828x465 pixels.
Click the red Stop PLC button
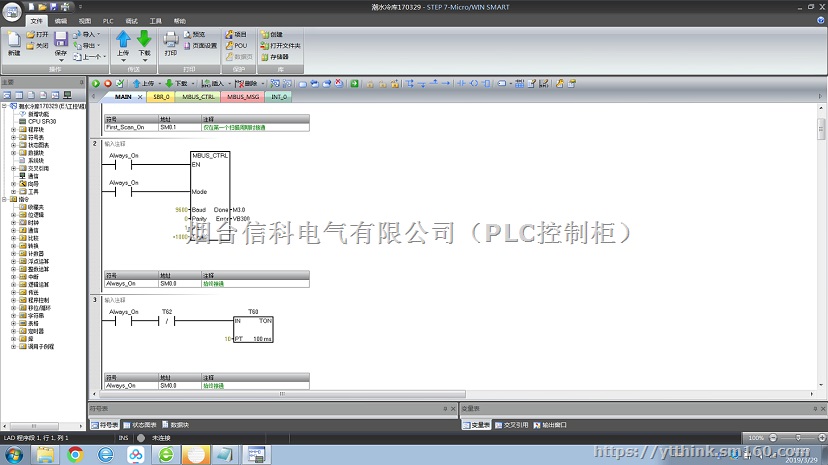(x=108, y=83)
